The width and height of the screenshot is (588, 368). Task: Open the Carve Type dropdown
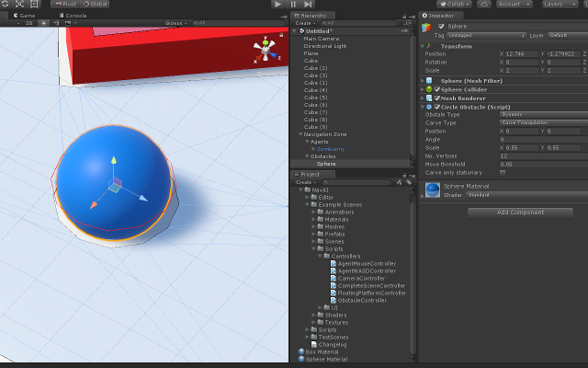coord(544,122)
